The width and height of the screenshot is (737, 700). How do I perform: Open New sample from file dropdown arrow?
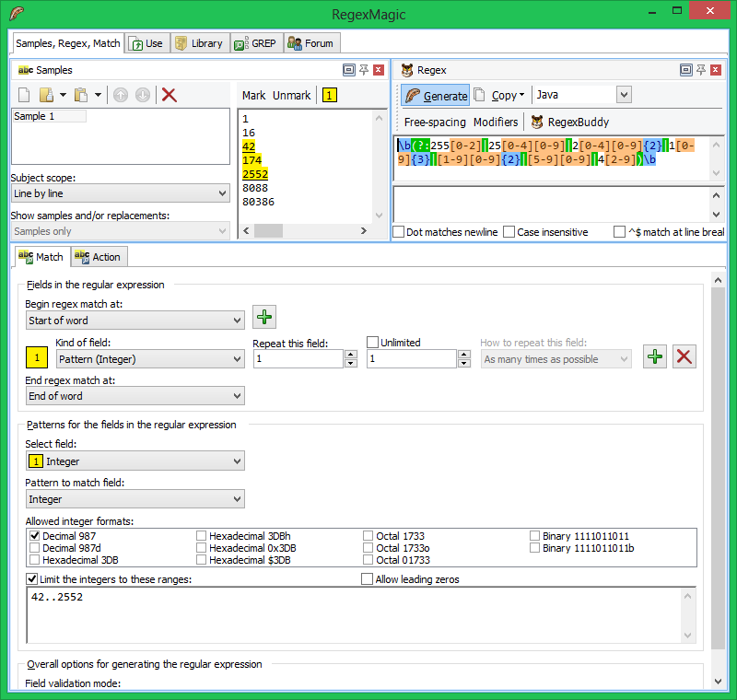tap(63, 96)
